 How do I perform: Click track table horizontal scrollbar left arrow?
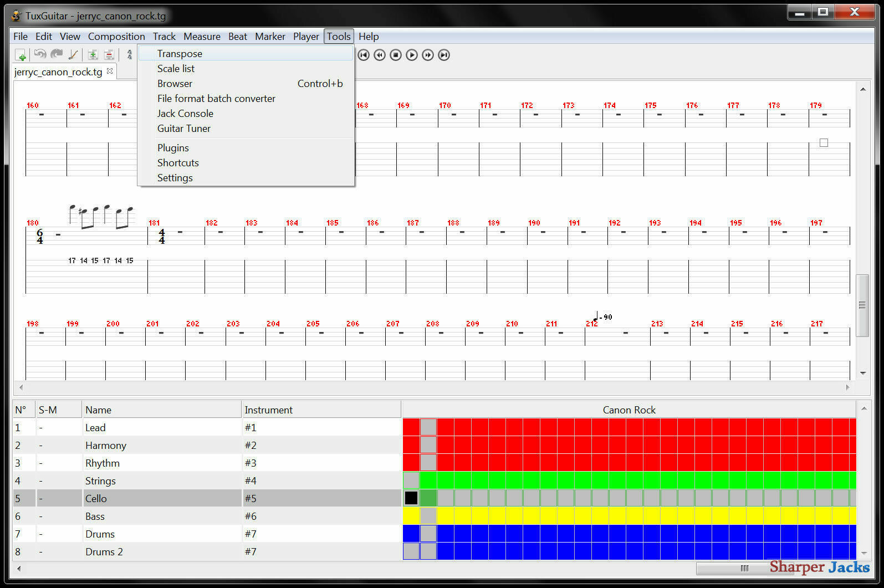click(19, 568)
